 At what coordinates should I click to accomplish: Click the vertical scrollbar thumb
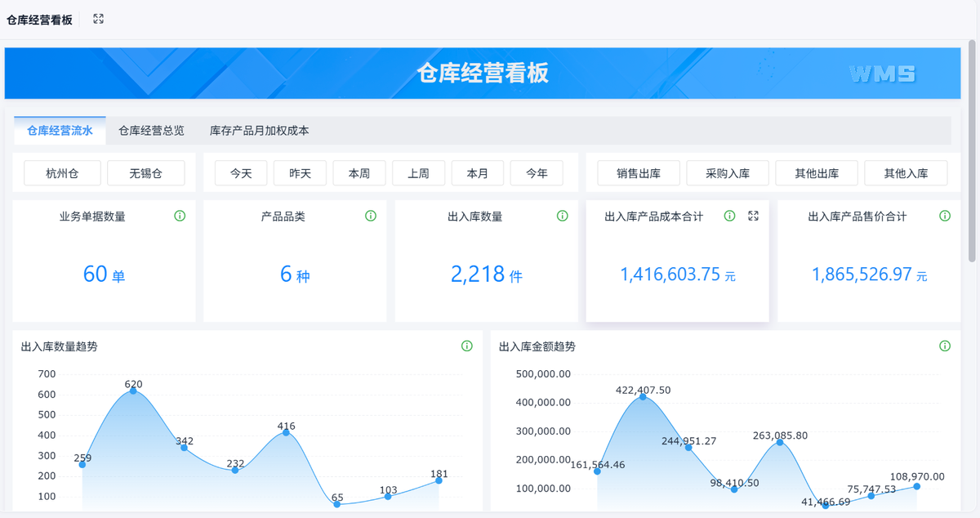(972, 153)
